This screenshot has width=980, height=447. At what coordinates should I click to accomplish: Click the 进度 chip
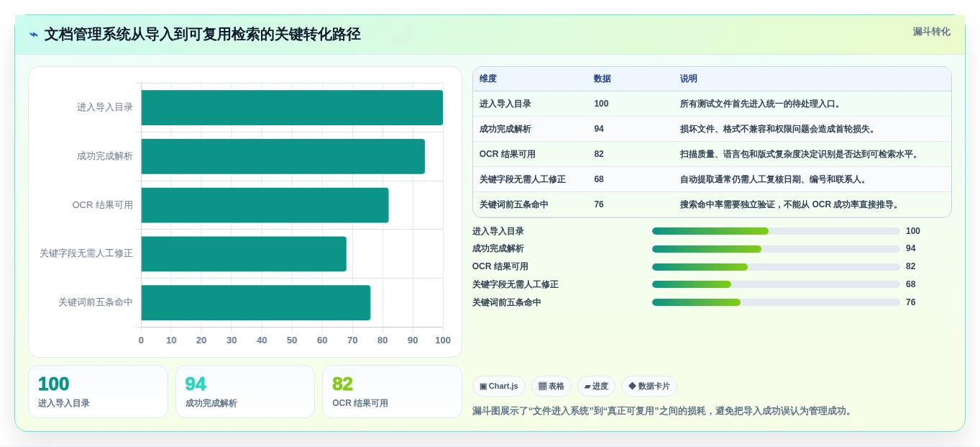coord(596,387)
